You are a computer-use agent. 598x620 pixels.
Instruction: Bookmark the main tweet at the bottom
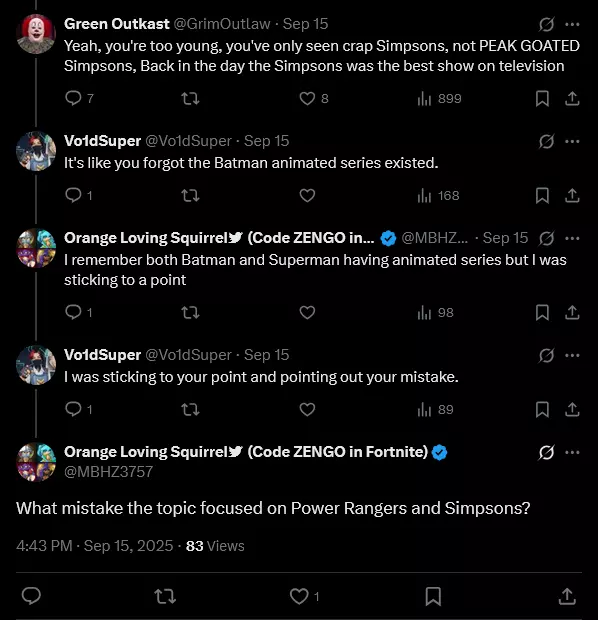433,596
